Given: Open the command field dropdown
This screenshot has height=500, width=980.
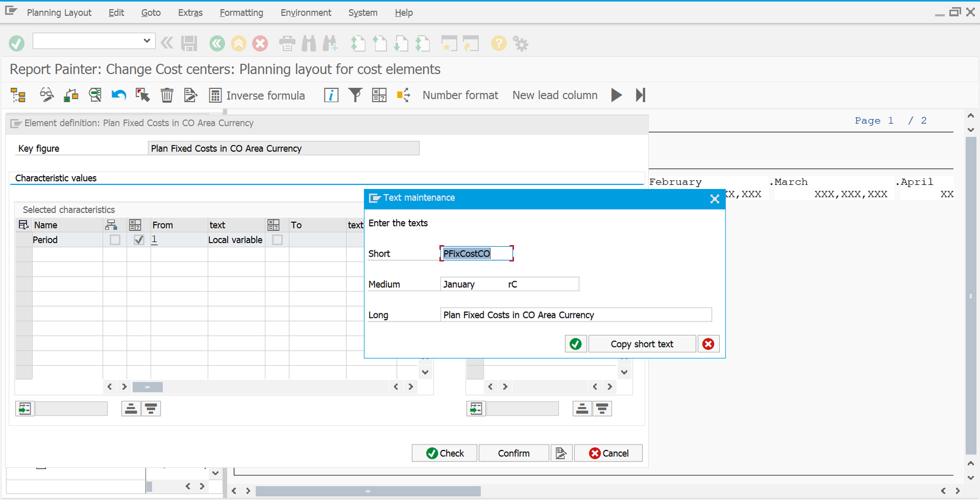Looking at the screenshot, I should click(x=146, y=41).
